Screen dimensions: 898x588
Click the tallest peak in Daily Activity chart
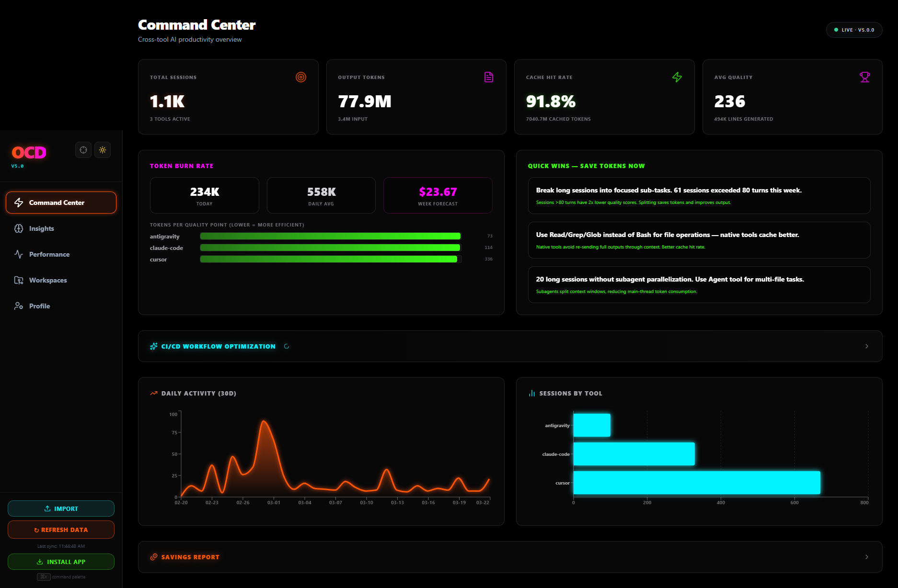(x=263, y=421)
